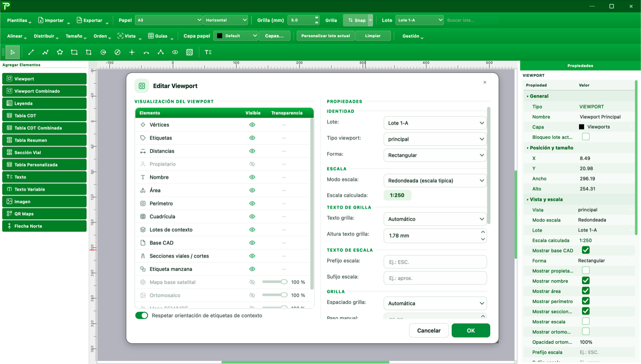
Task: Show Mapa base satelital layer
Action: [252, 282]
